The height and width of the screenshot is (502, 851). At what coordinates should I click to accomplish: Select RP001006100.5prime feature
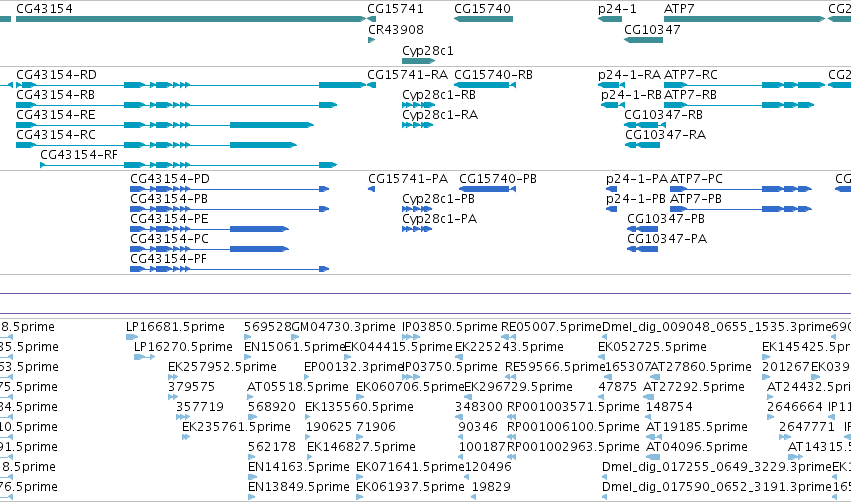click(511, 437)
